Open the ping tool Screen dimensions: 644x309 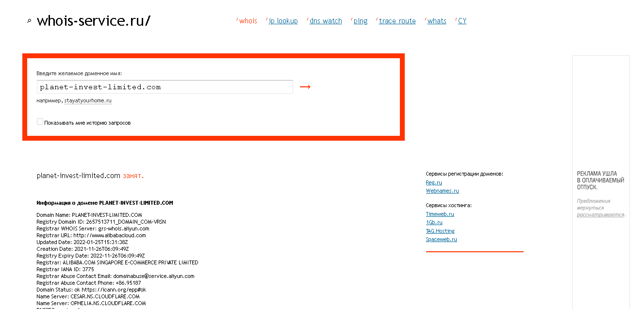(360, 21)
